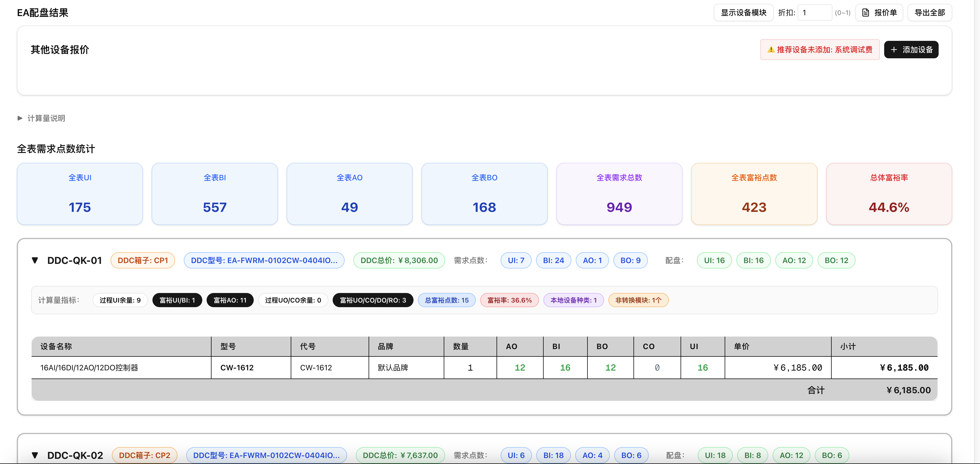980x464 pixels.
Task: Toggle the DDC型号 EA-FWRM-0102CW badge
Action: click(264, 260)
